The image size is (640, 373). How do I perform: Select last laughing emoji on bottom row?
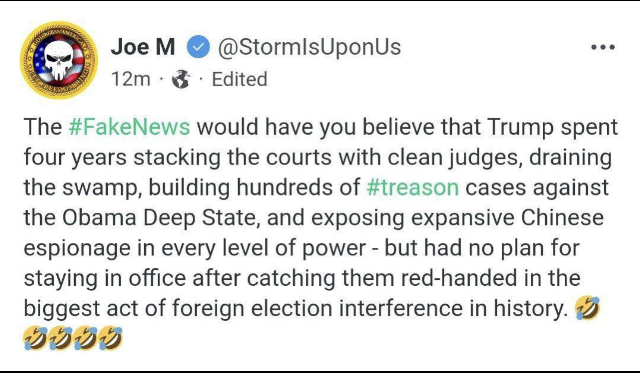pyautogui.click(x=110, y=338)
